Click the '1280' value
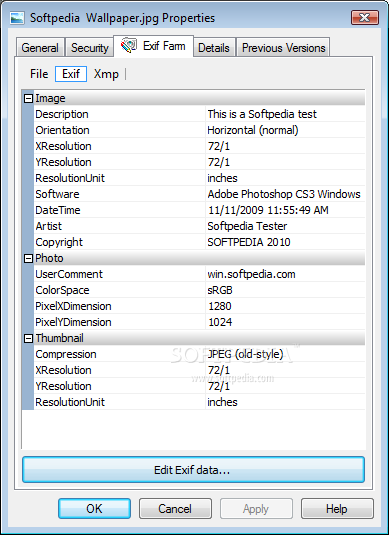Screen dimensions: 389x535 point(220,306)
